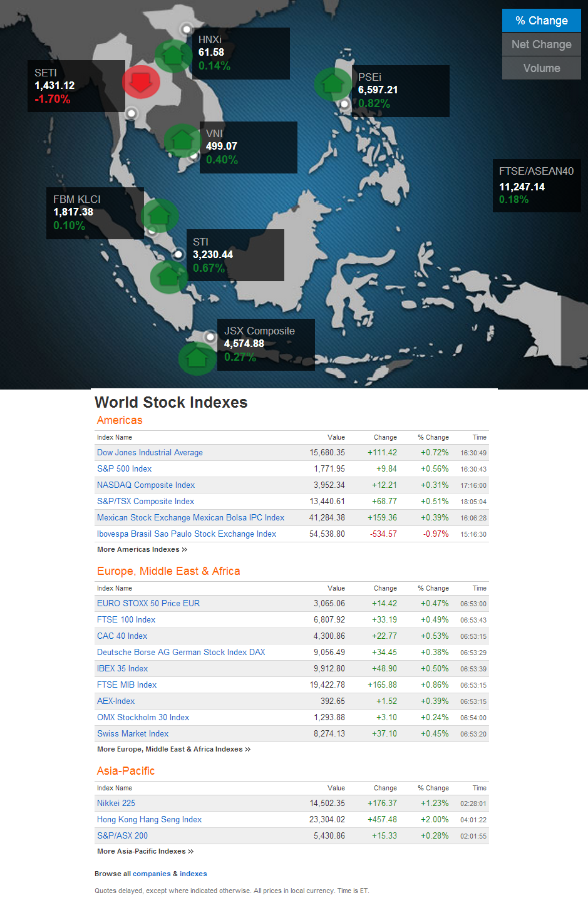Open Hong Kong Hang Seng Index link
The image size is (588, 920).
(149, 820)
